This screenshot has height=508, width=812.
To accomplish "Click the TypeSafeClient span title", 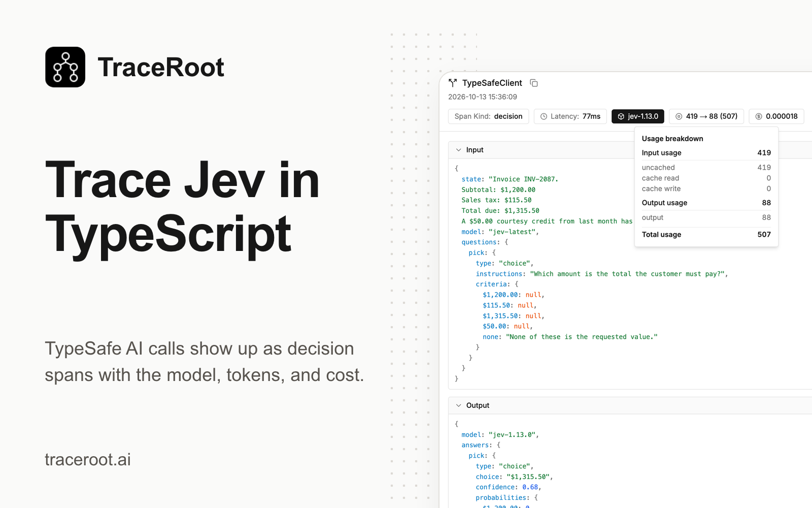I will pos(492,83).
